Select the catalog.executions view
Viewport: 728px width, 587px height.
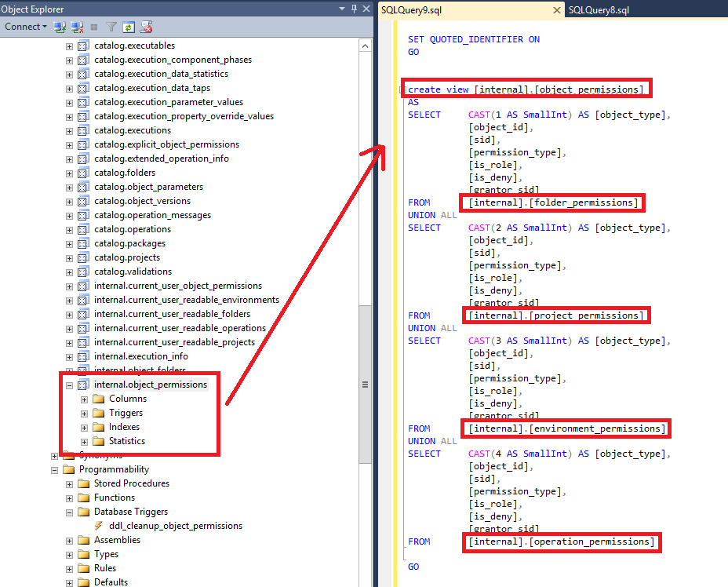(x=132, y=130)
